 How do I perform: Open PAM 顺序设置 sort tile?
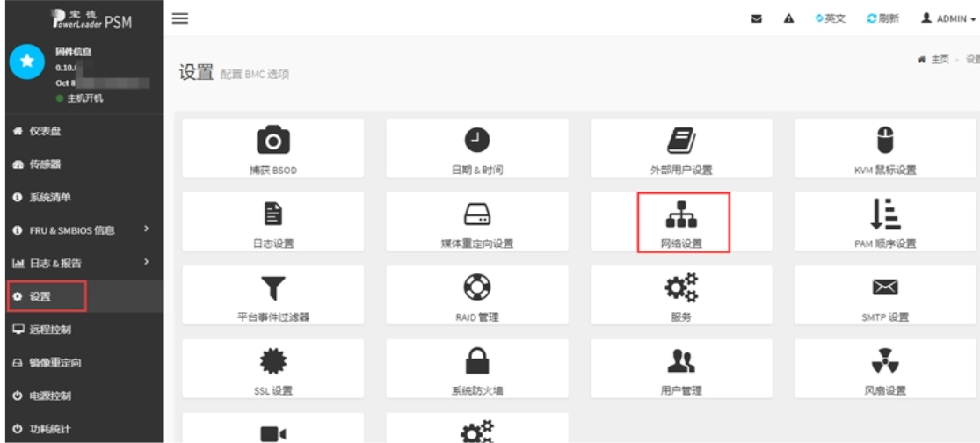(885, 221)
